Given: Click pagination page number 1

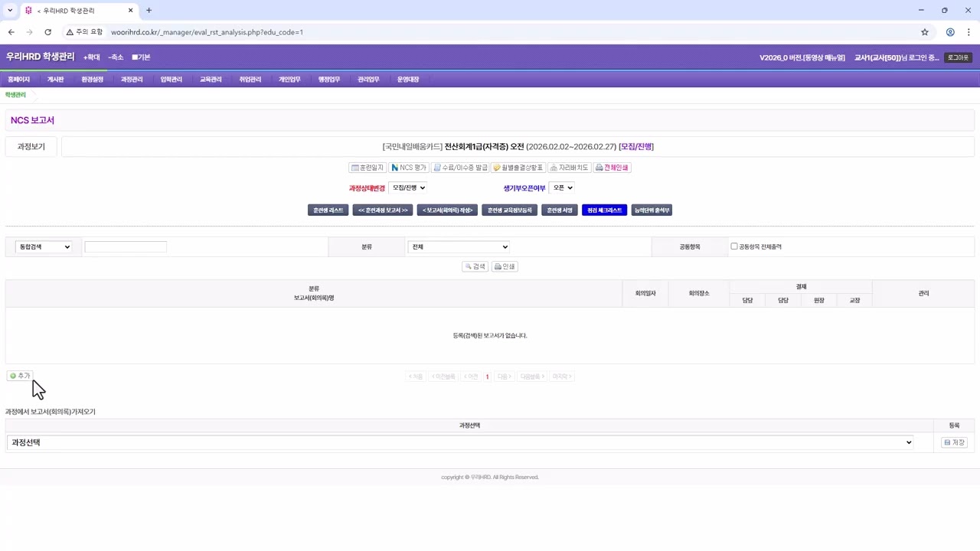Looking at the screenshot, I should (487, 377).
